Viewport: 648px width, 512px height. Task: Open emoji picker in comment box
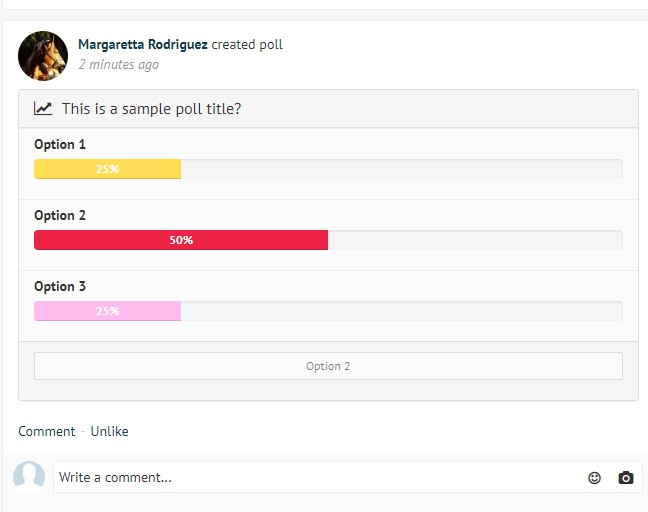[594, 478]
